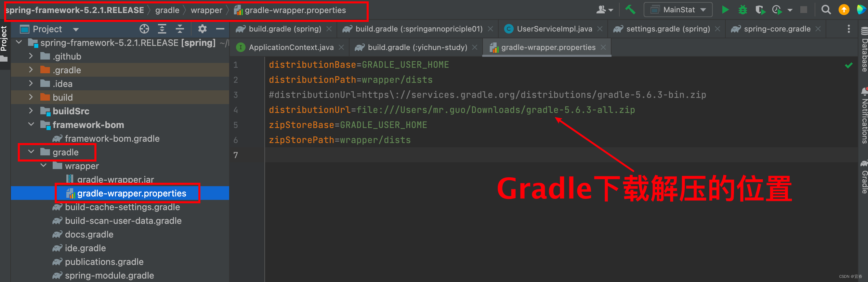
Task: Open settings.gradle (spring) tab
Action: (x=668, y=29)
